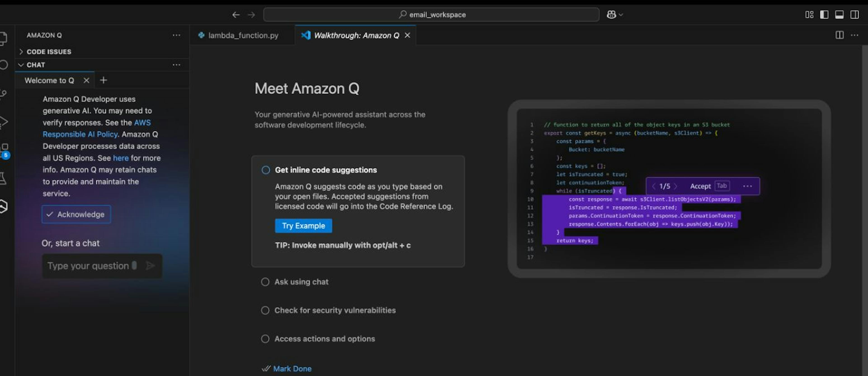This screenshot has width=868, height=376.
Task: Toggle the primary side bar layout icon
Action: (824, 15)
